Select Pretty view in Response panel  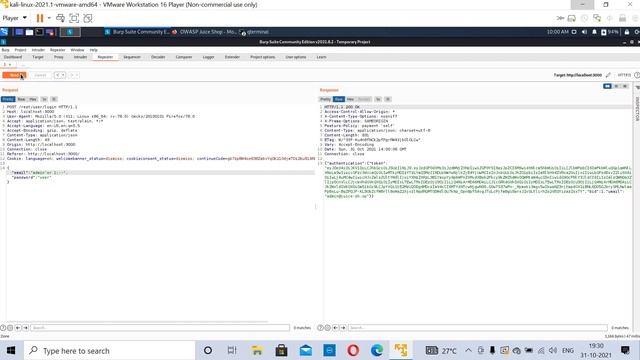coord(325,99)
